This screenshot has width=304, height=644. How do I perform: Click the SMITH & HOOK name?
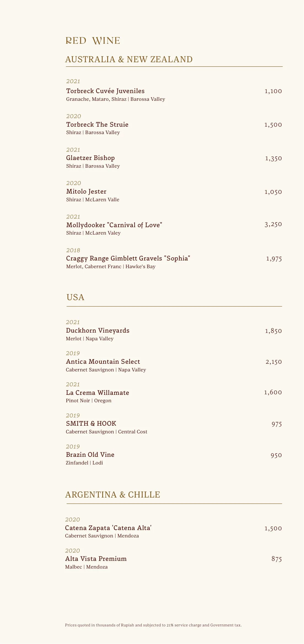click(x=91, y=424)
